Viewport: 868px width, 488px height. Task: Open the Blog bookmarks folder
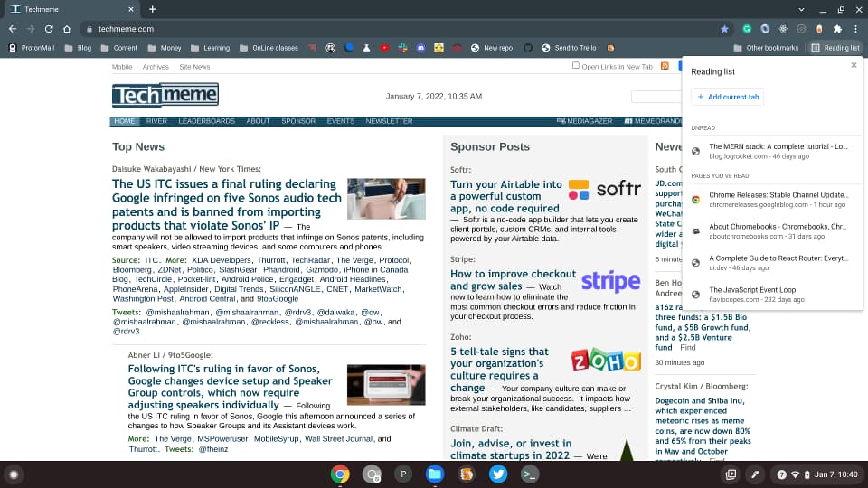pos(78,48)
